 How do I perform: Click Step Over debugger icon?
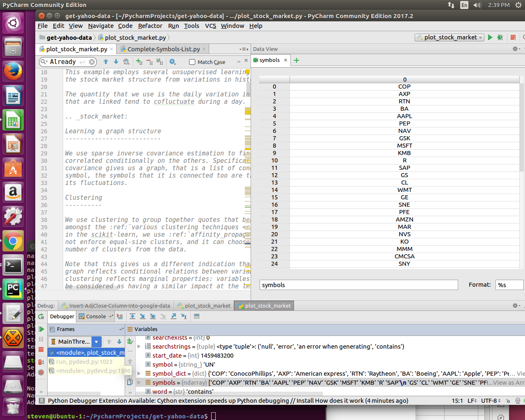tap(132, 316)
